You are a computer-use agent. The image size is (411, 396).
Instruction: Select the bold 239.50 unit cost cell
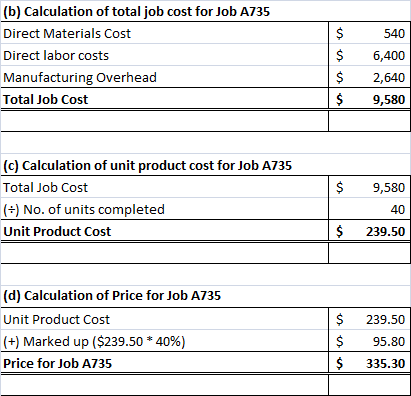(369, 231)
